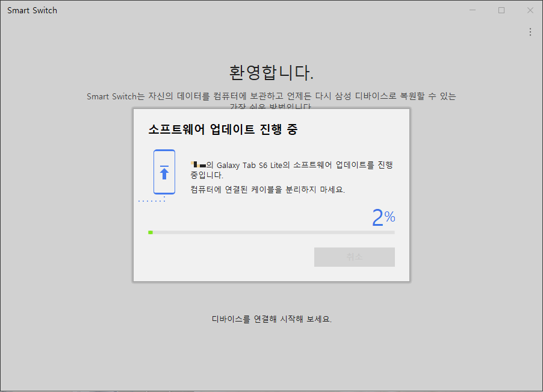Minimize the Smart Switch window

[x=473, y=10]
